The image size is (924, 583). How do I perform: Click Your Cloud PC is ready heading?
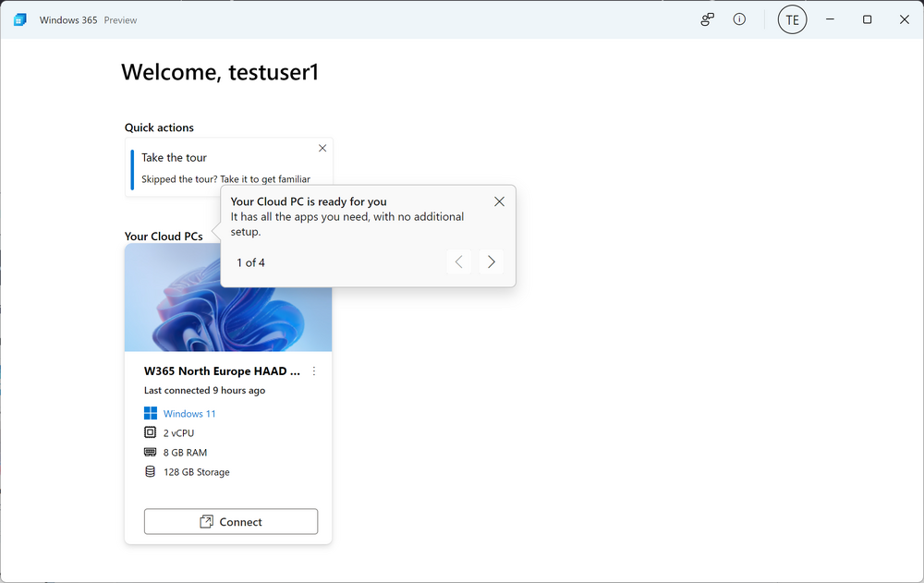(309, 201)
